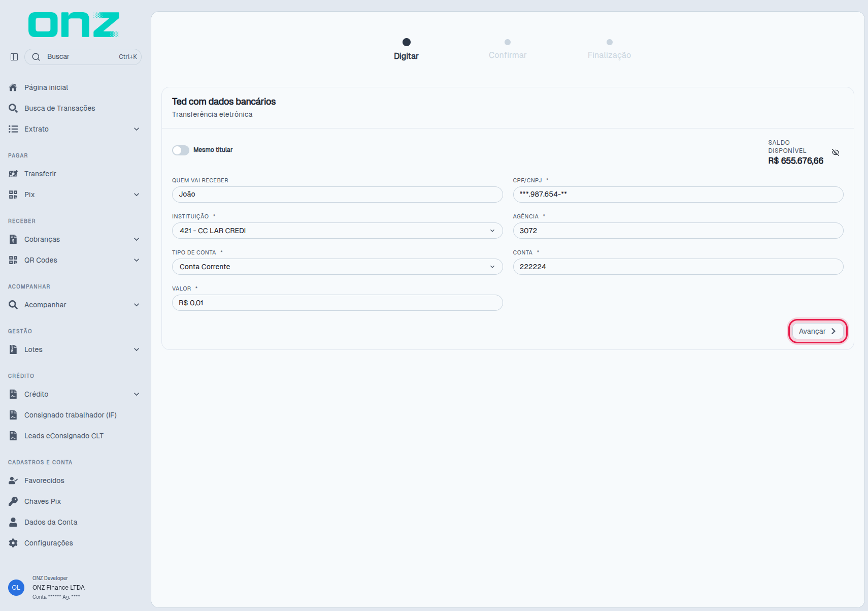Click the Buscar search box
Screen dimensions: 868x611
click(x=83, y=57)
